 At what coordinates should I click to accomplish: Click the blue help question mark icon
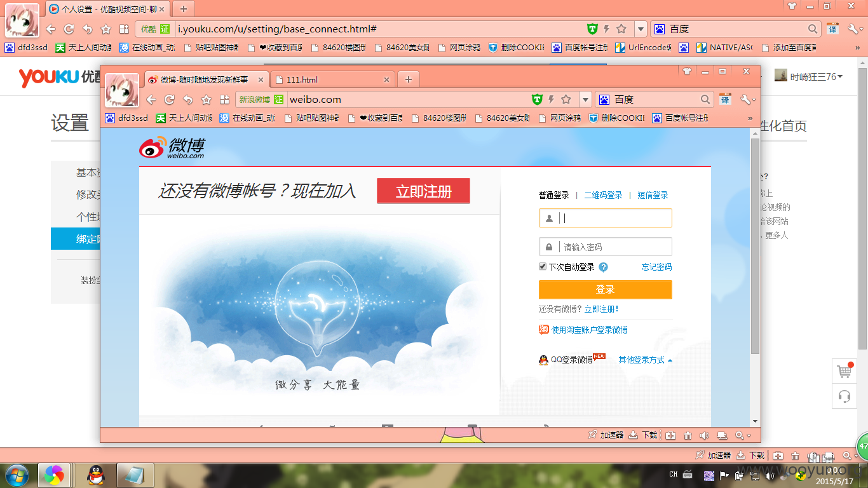604,267
